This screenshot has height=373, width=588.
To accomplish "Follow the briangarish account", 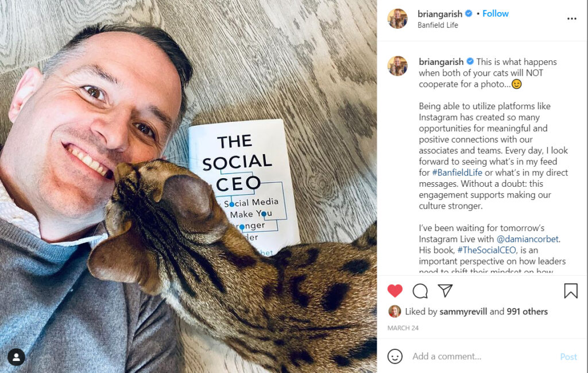I will (495, 14).
